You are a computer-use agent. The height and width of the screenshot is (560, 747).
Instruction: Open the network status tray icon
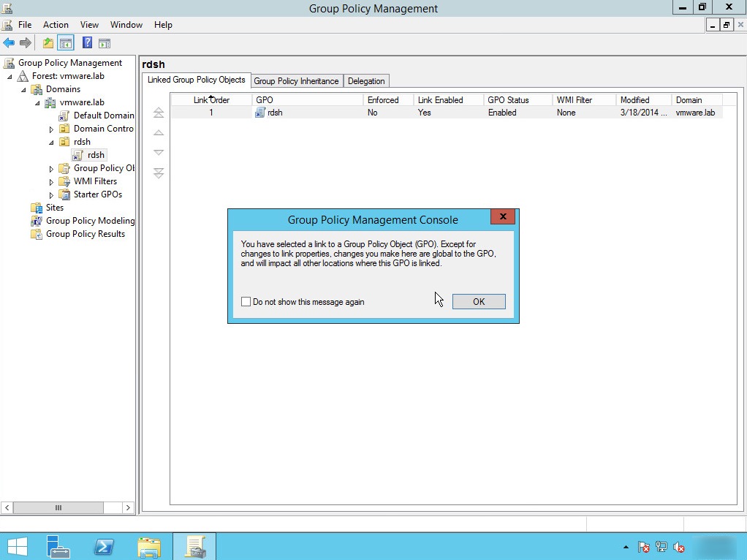pos(660,546)
